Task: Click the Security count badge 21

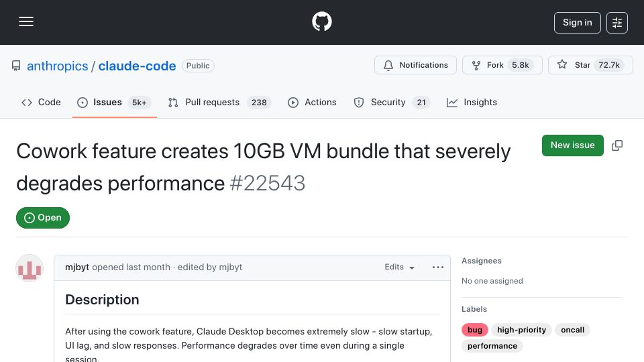Action: (421, 103)
